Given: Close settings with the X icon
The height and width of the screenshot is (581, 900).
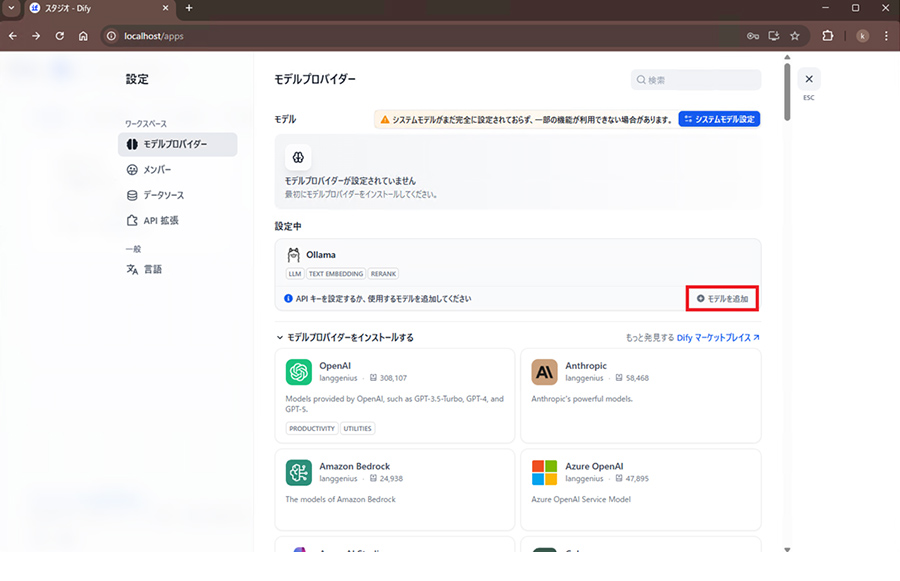Looking at the screenshot, I should 808,80.
